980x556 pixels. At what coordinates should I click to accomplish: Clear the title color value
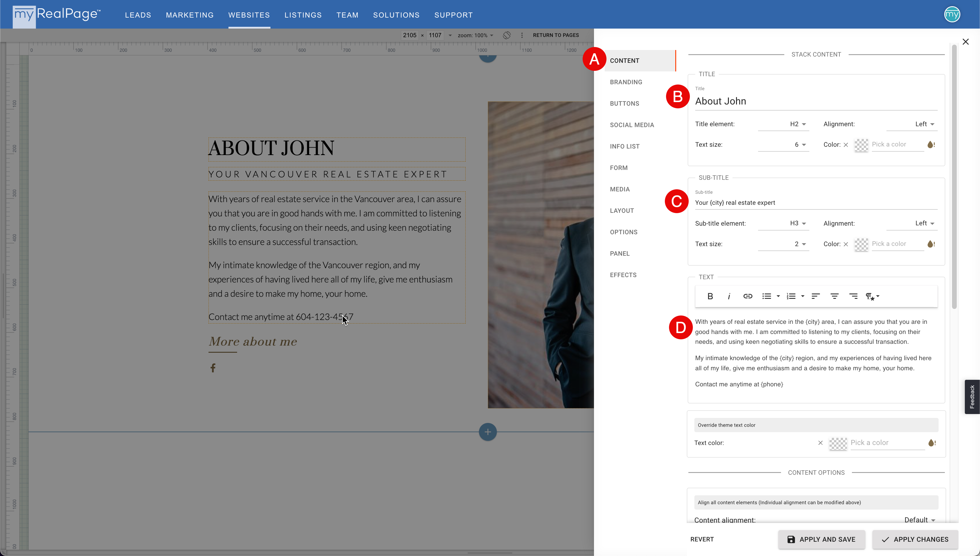(846, 145)
